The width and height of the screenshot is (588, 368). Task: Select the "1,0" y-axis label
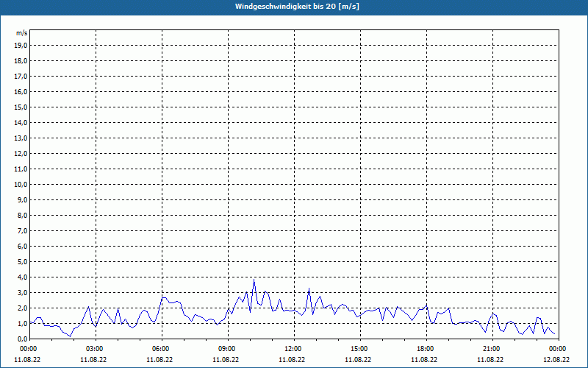pos(23,323)
